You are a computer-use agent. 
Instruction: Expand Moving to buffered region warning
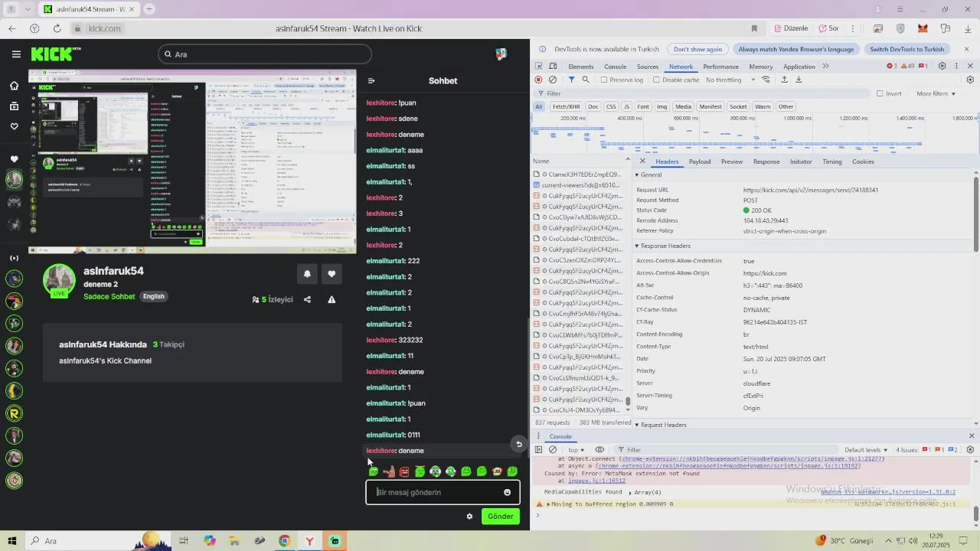click(549, 504)
